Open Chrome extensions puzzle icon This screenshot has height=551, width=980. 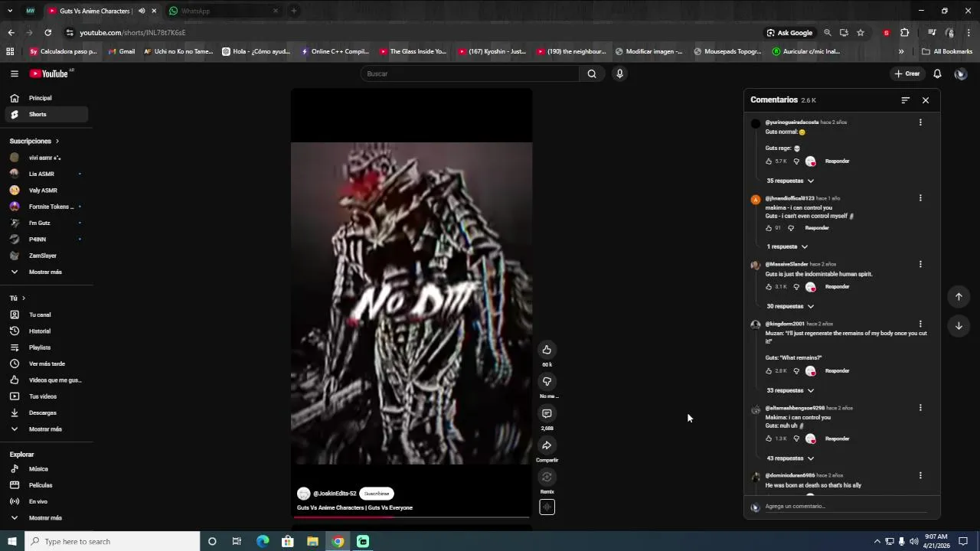[x=904, y=33]
